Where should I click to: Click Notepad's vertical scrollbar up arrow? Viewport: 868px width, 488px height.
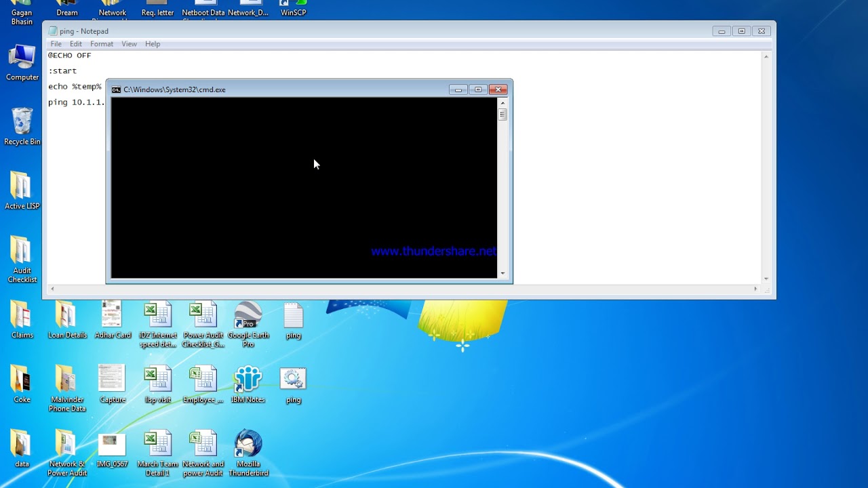coord(766,56)
